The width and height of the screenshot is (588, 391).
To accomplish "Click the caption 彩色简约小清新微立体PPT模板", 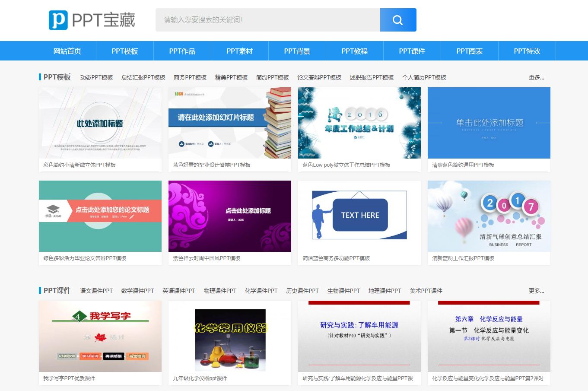I will (79, 165).
